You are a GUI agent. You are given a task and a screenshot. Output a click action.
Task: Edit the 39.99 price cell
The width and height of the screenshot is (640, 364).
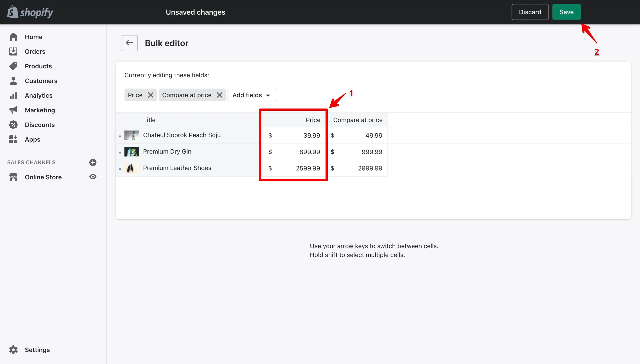294,135
